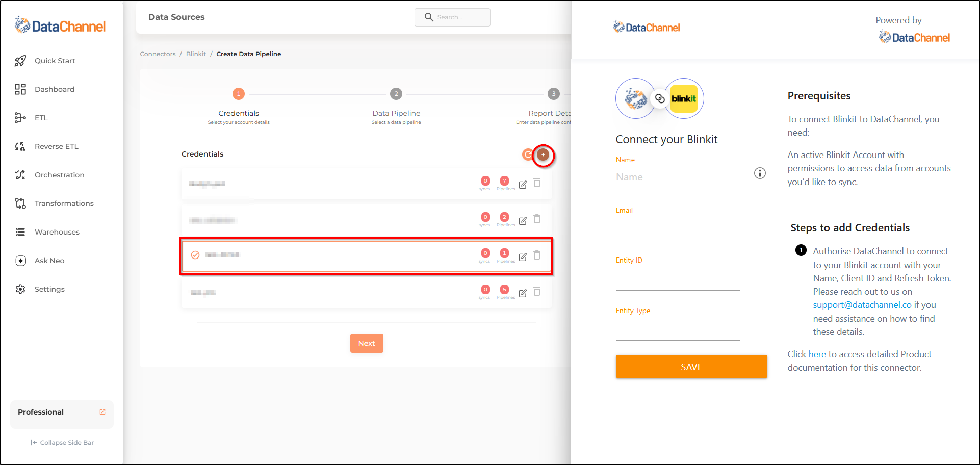Edit the credential with 5 pipelines
This screenshot has height=465, width=980.
[x=523, y=293]
